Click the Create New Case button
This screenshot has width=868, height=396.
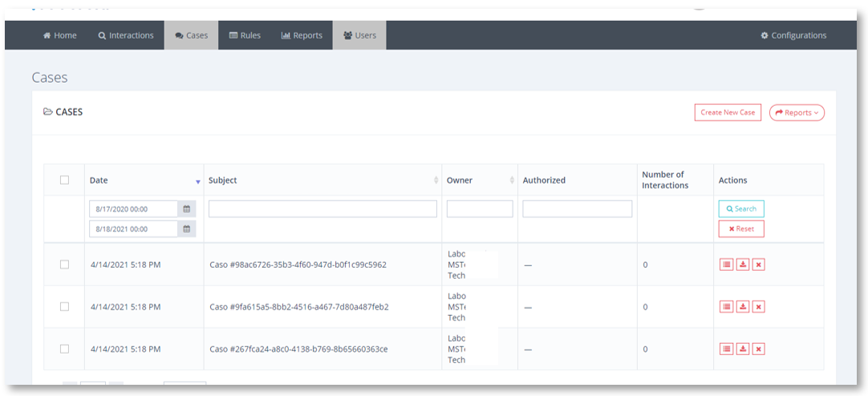(x=728, y=112)
